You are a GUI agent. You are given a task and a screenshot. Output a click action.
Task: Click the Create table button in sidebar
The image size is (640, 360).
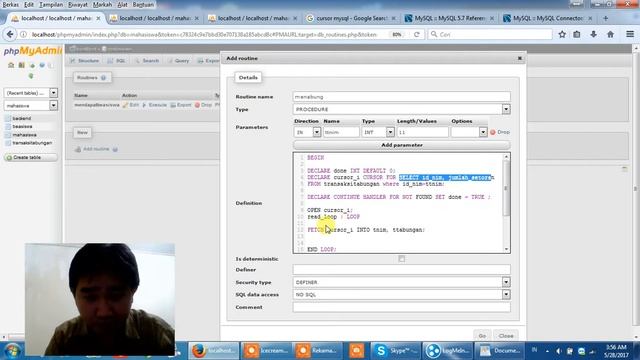[x=31, y=158]
